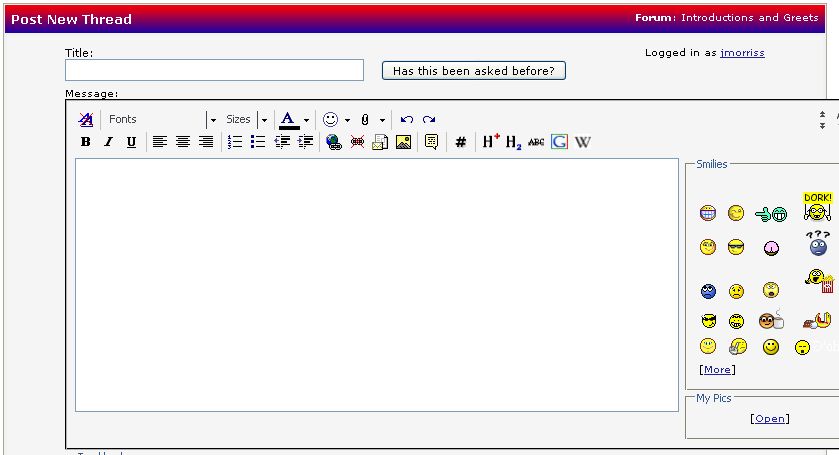839x455 pixels.
Task: Insert the winking yellow smiley
Action: [x=736, y=213]
